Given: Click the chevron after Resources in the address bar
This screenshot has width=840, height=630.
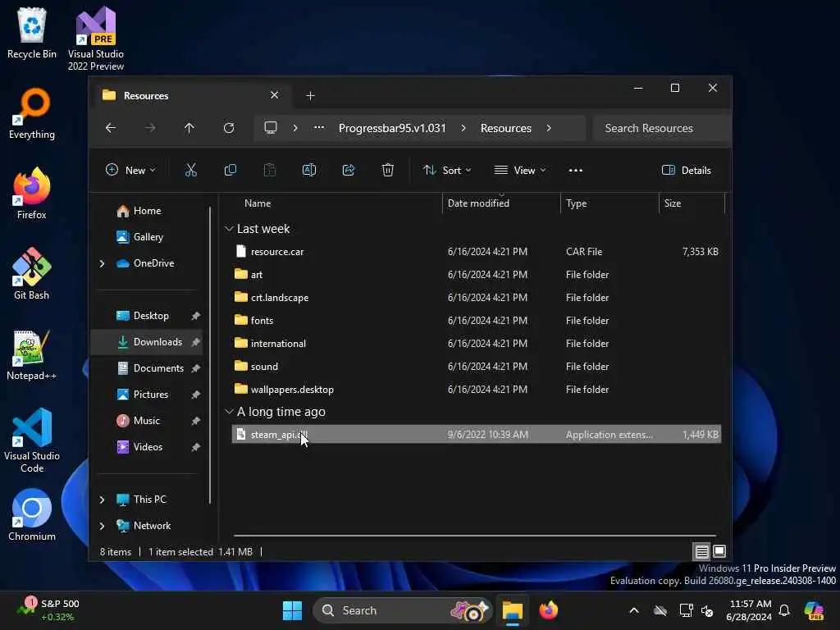Looking at the screenshot, I should [x=549, y=128].
